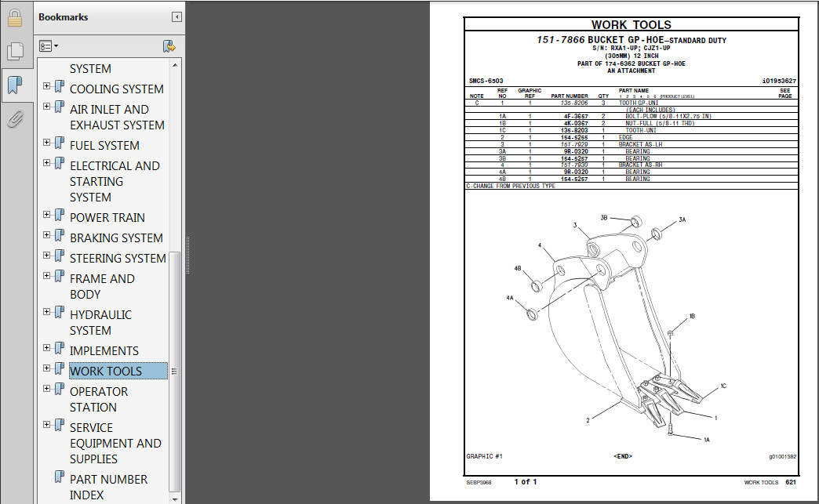
Task: Click the bookmarks vertical scrollbar thumb
Action: [175, 372]
